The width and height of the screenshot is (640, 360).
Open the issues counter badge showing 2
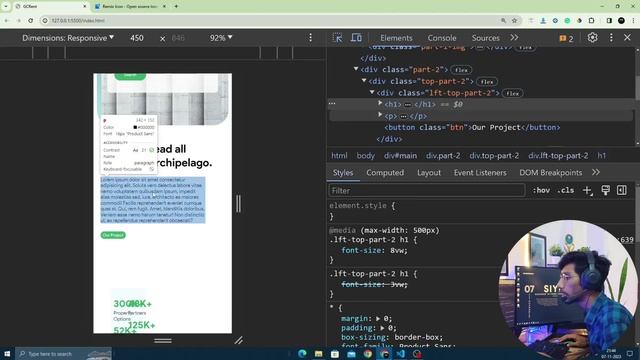tap(566, 38)
